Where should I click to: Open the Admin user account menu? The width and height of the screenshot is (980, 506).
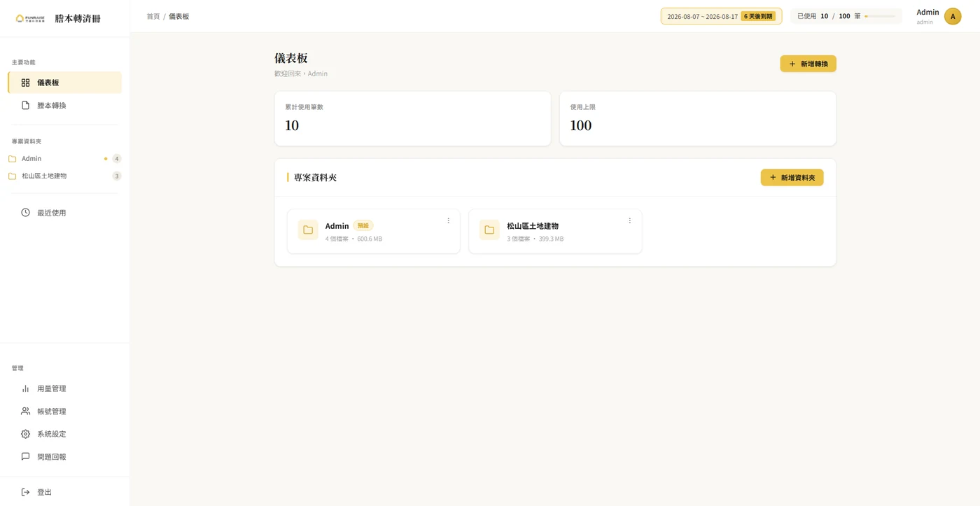pos(938,16)
